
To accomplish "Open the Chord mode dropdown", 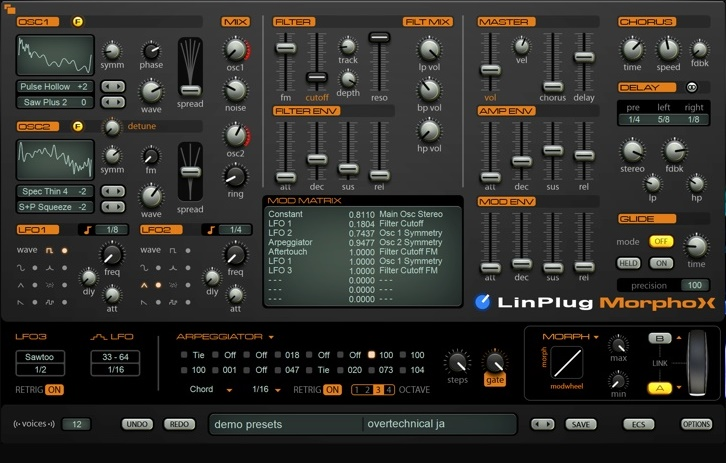I will click(x=229, y=390).
